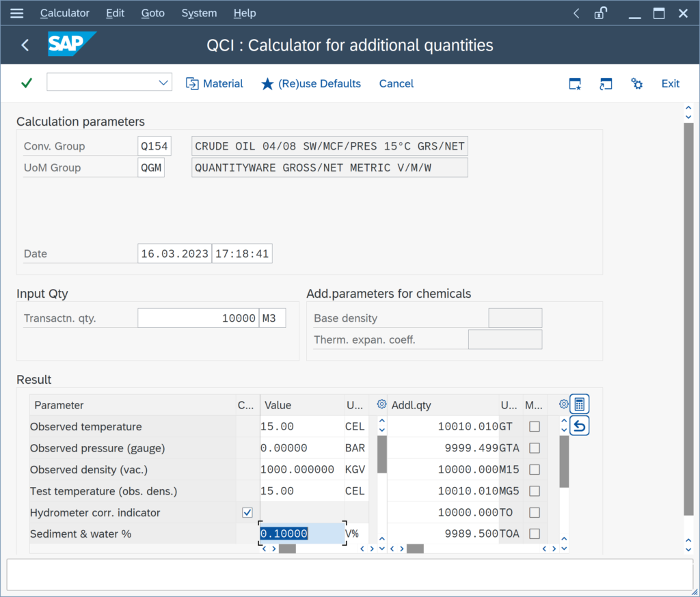Toggle Hydrometer corr. indicator checkbox
Image resolution: width=700 pixels, height=597 pixels.
pos(247,512)
